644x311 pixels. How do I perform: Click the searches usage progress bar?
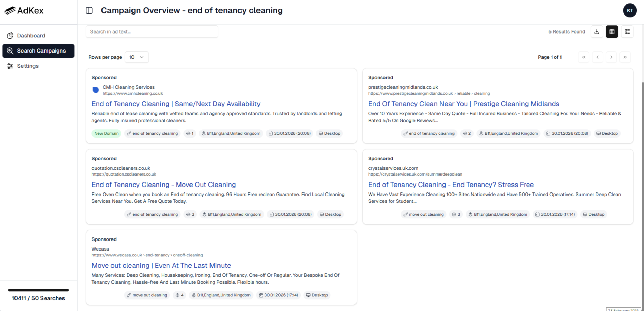pos(38,290)
